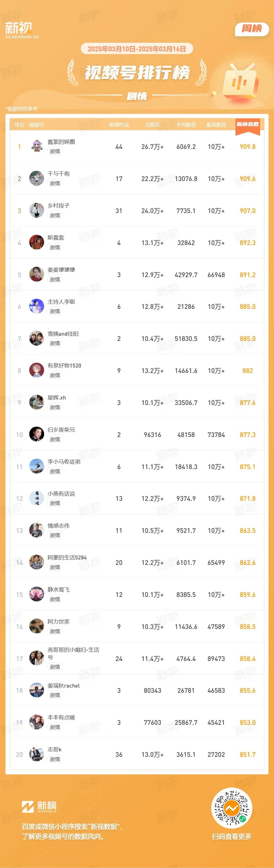Click 有泉好物1520 account name
This screenshot has width=274, height=868.
(x=64, y=366)
